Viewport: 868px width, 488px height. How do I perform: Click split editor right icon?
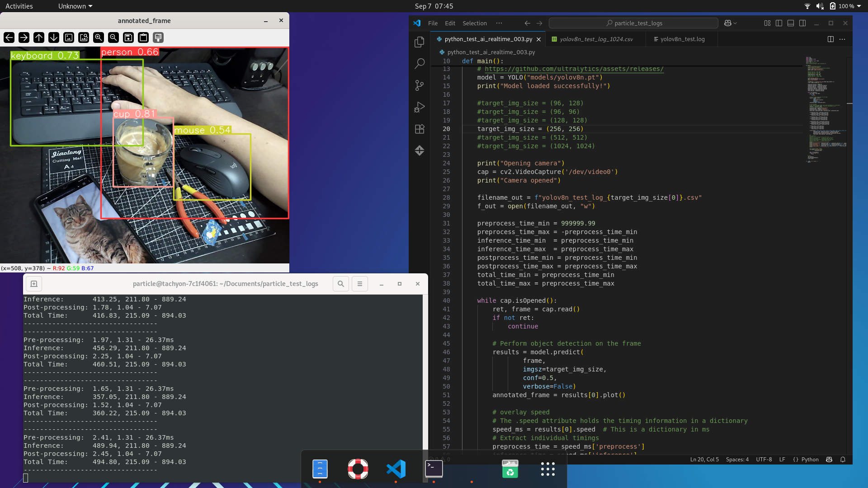(830, 39)
